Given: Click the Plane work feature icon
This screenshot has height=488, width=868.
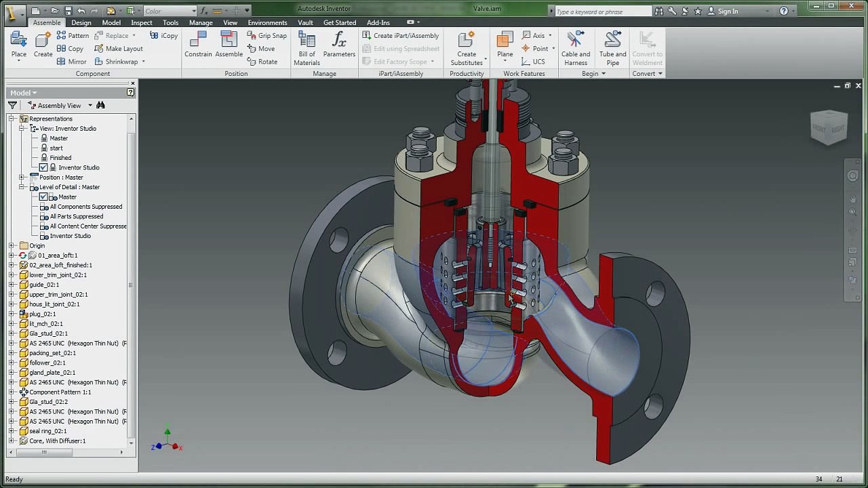Looking at the screenshot, I should pos(505,42).
